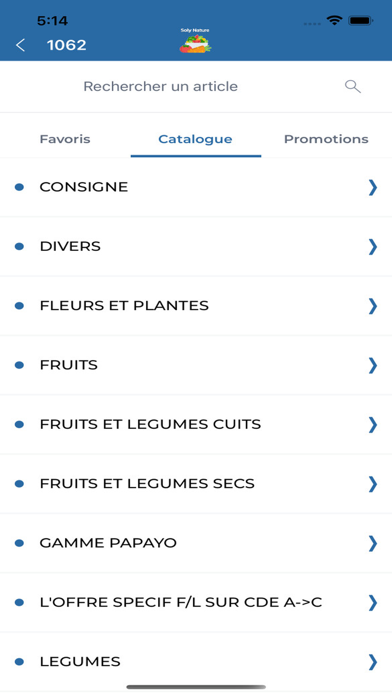Open the DIVERS category
Screen dimensions: 392x696
196,246
